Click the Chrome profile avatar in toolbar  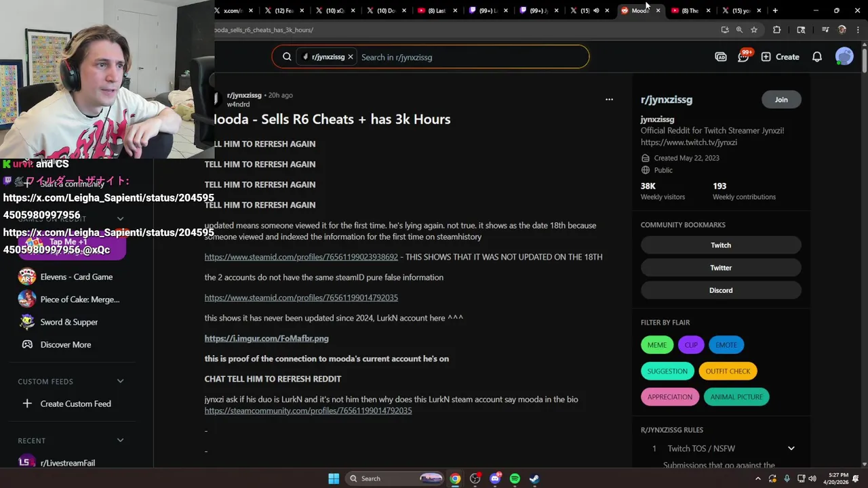pyautogui.click(x=842, y=30)
